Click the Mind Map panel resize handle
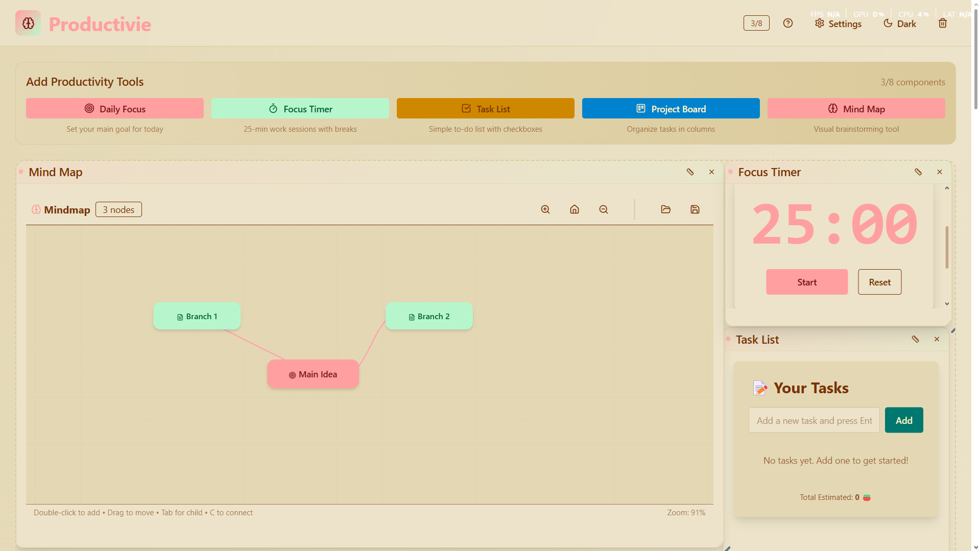Screen dimensions: 980x551 click(727, 548)
